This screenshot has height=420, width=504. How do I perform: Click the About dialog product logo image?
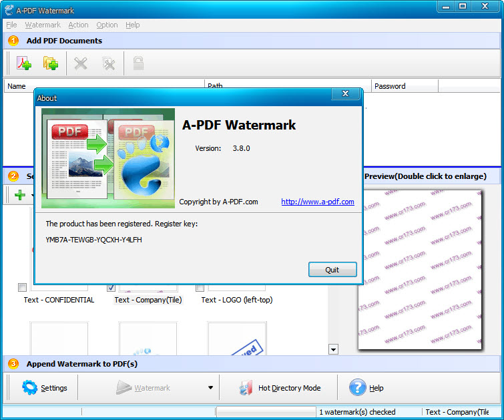[x=108, y=158]
